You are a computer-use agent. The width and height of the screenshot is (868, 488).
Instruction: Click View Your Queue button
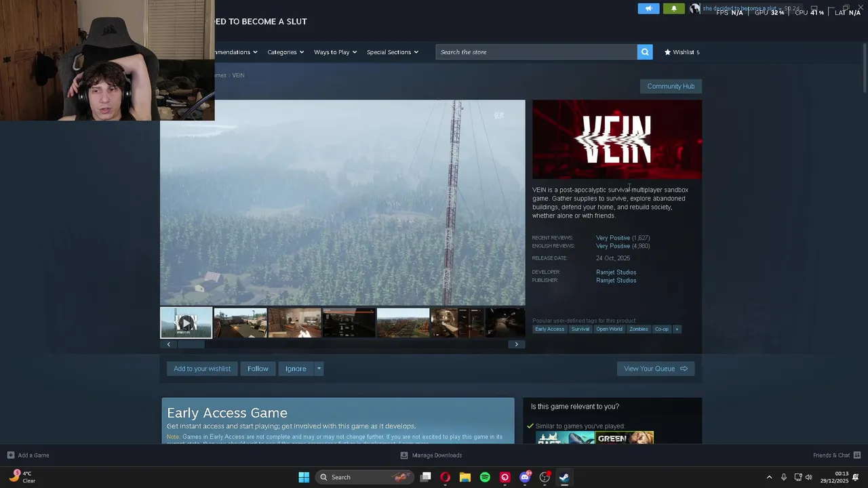656,369
